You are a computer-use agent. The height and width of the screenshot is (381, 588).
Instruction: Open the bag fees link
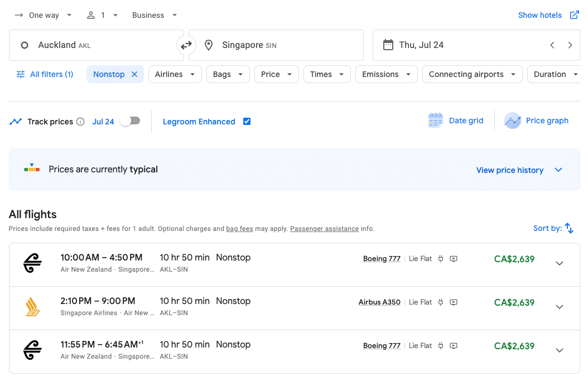pyautogui.click(x=239, y=229)
